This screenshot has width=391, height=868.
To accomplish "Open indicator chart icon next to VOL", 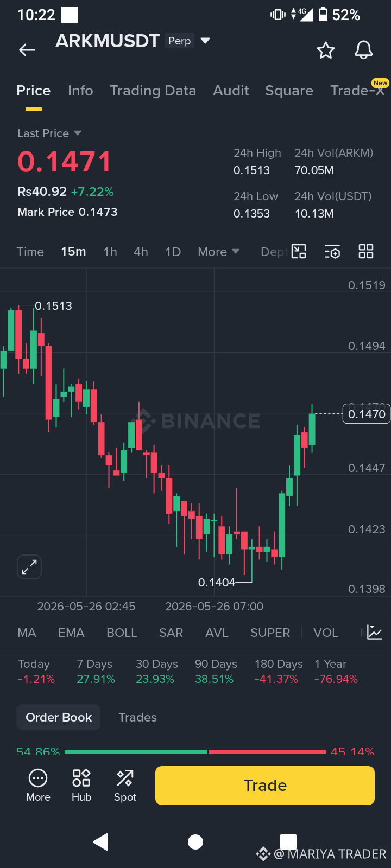I will pos(375,632).
